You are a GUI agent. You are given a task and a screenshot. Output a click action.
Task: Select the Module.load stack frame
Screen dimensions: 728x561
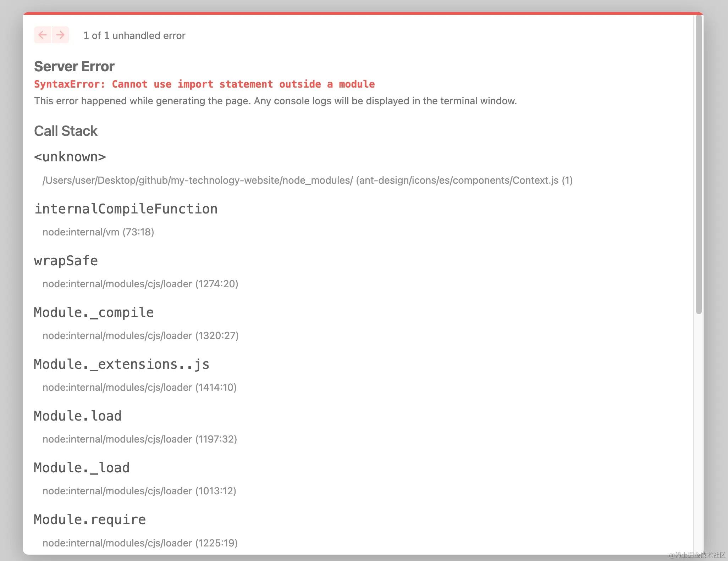tap(77, 416)
